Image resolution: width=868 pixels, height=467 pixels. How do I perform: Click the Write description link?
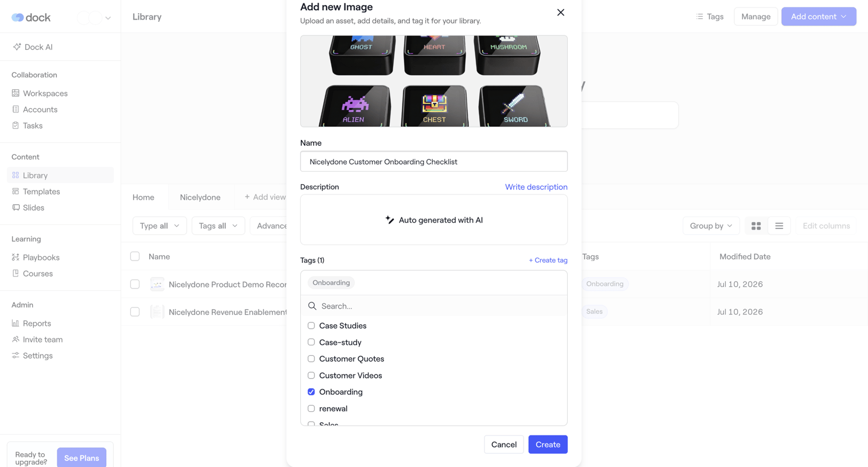pyautogui.click(x=536, y=187)
